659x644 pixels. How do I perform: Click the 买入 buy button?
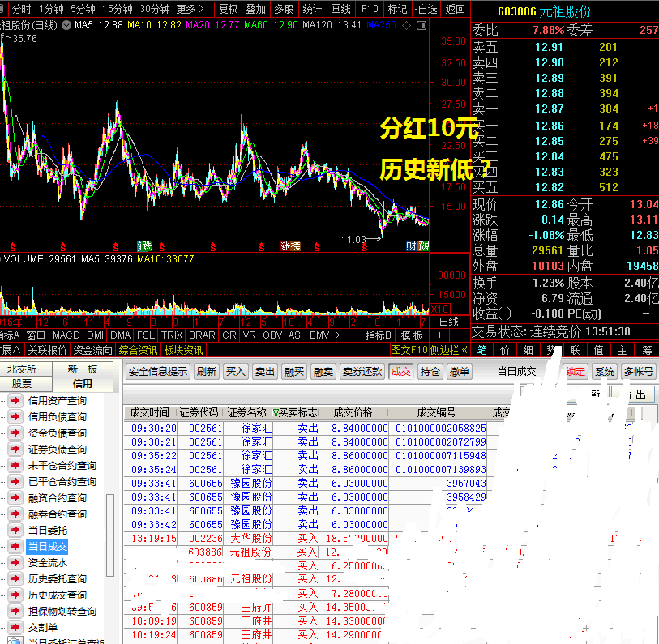tap(235, 371)
